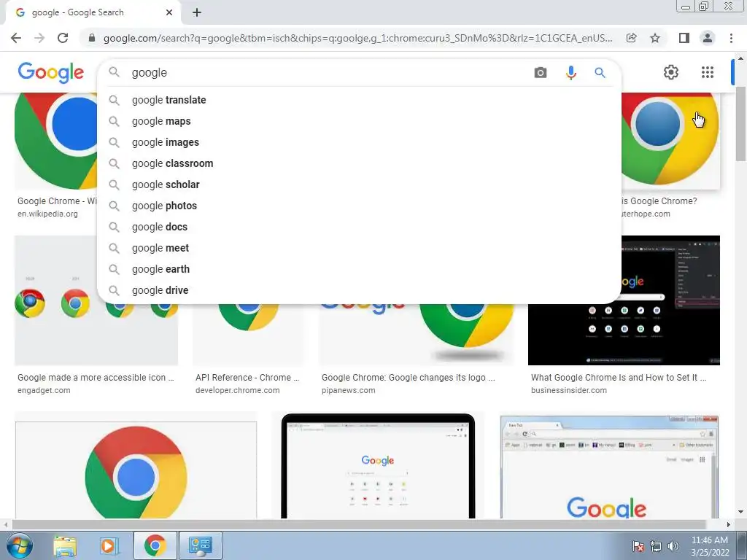
Task: Click the developer.chrome.com source text
Action: tap(237, 391)
